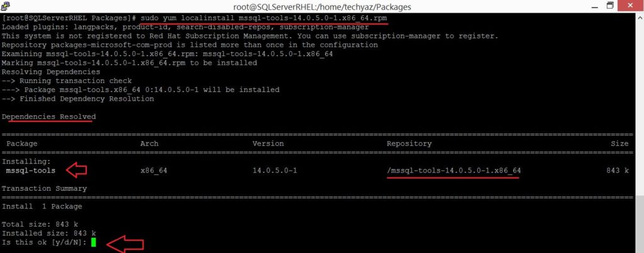Click the 'Size' column header
Viewport: 644px width, 253px height.
click(619, 143)
